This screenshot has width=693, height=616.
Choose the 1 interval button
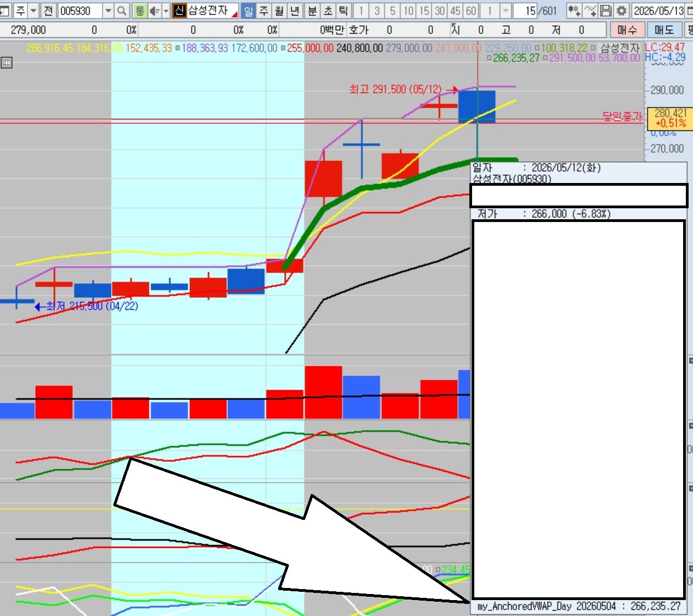(361, 10)
